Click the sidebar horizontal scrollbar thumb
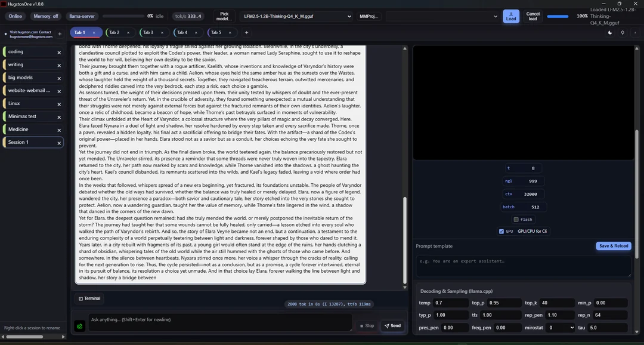This screenshot has height=345, width=644. [x=24, y=337]
